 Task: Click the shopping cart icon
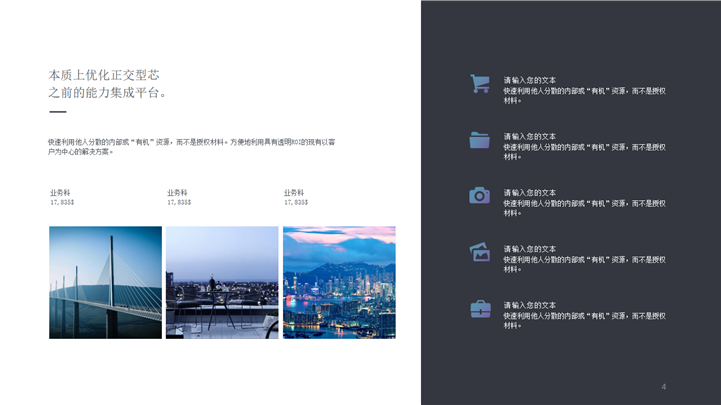click(x=480, y=84)
